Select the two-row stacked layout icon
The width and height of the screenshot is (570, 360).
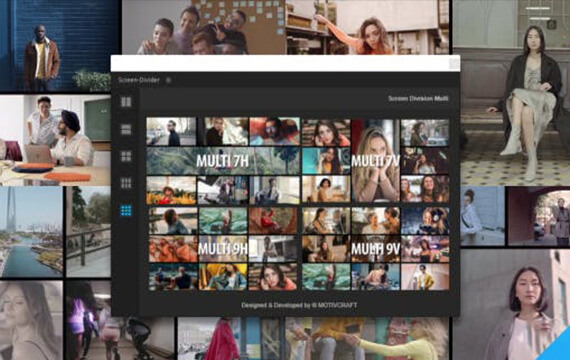tap(126, 129)
